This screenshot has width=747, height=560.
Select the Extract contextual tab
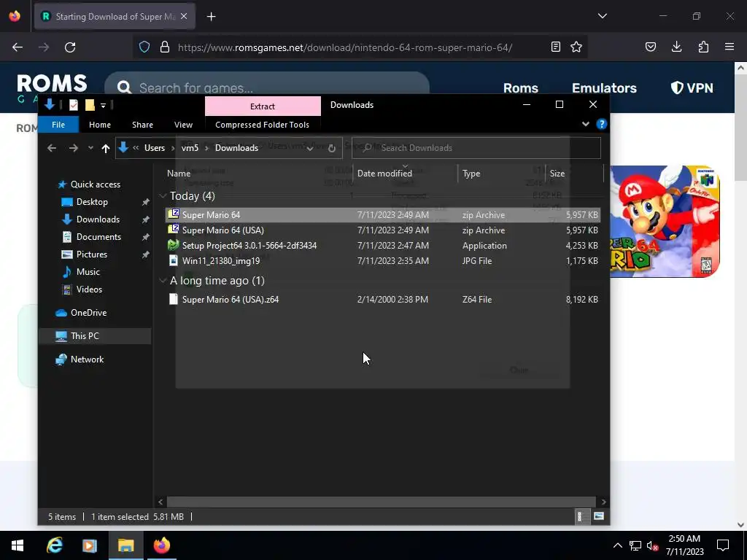pyautogui.click(x=263, y=106)
